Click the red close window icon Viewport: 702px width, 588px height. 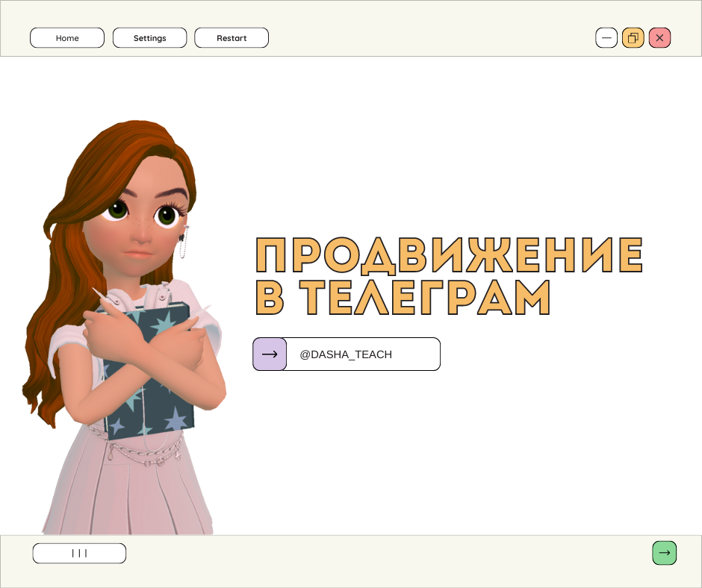[x=659, y=38]
